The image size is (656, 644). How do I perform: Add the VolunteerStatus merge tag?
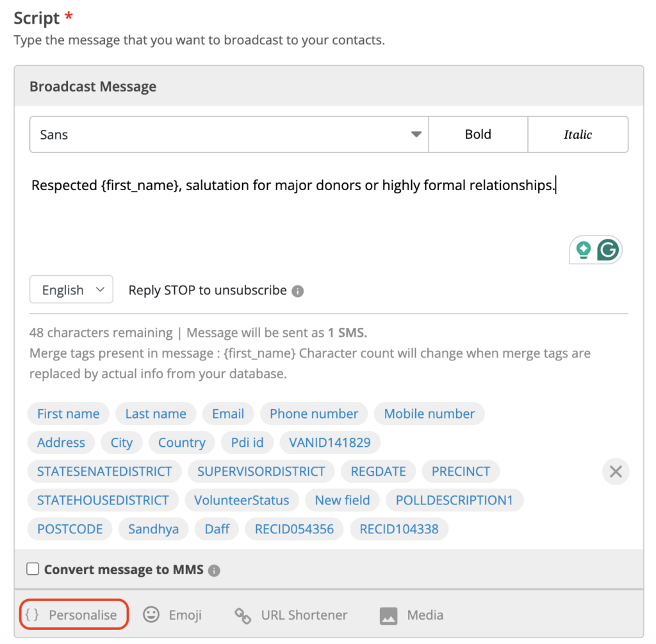242,500
